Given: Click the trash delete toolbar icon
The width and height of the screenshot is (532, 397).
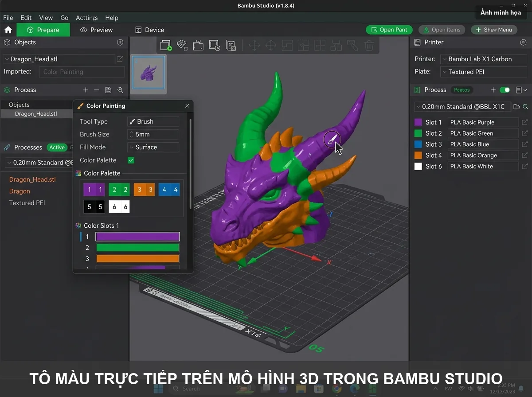Looking at the screenshot, I should (369, 45).
